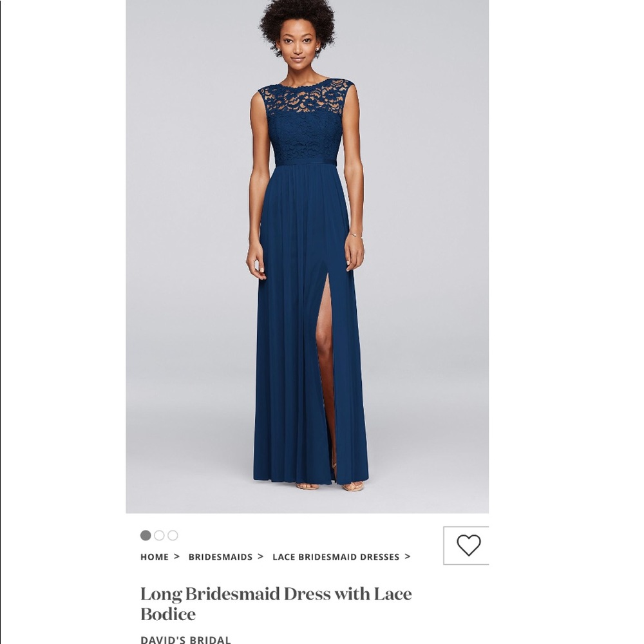Click the satin waistband on the dress
Viewport: 644px width, 644px height.
[x=305, y=163]
